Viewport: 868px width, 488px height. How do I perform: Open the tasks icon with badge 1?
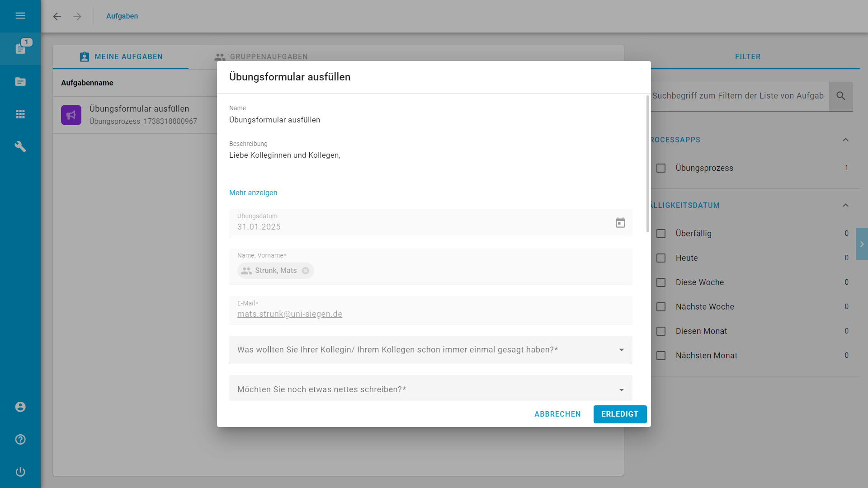click(20, 49)
